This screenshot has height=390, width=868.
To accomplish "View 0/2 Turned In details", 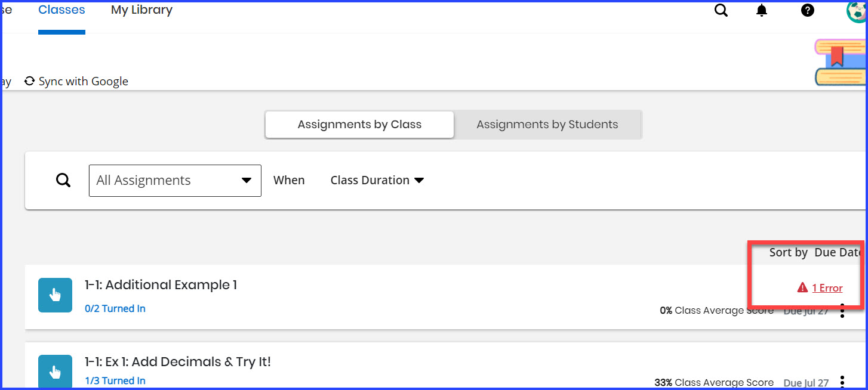I will [x=115, y=308].
